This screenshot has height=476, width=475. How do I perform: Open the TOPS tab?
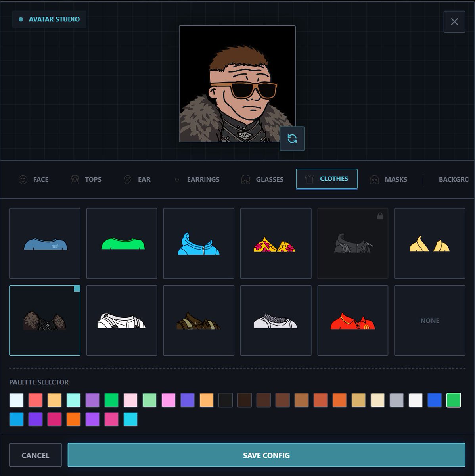[x=86, y=179]
